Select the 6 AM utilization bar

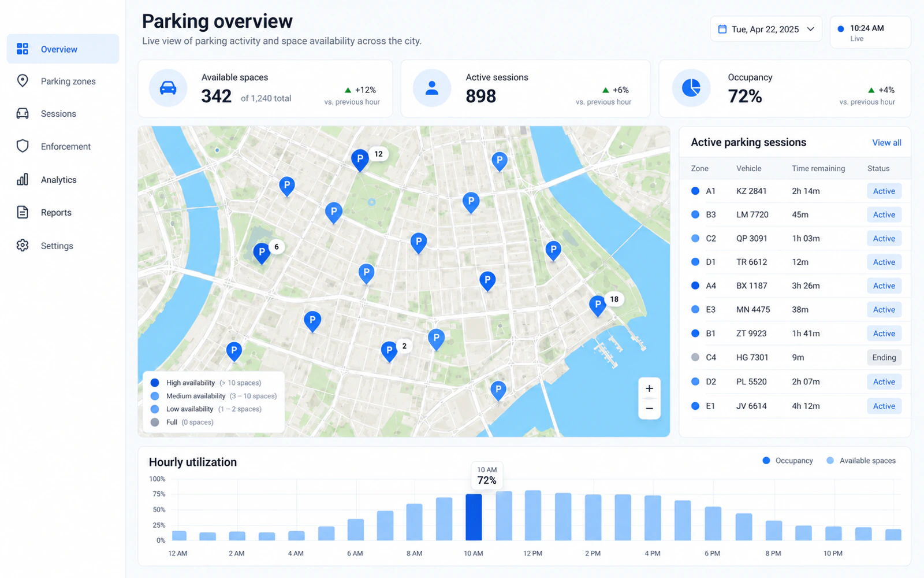pyautogui.click(x=356, y=529)
